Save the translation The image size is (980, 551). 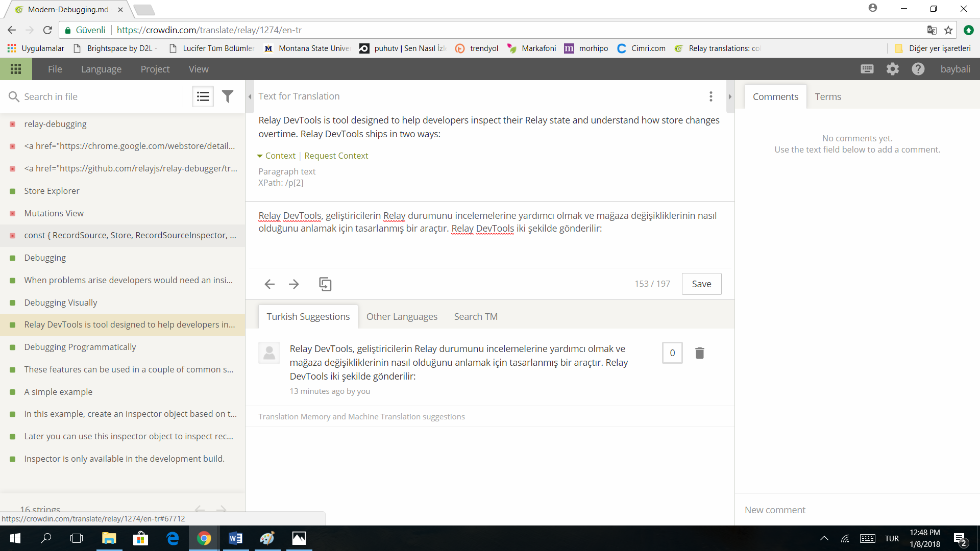coord(701,284)
